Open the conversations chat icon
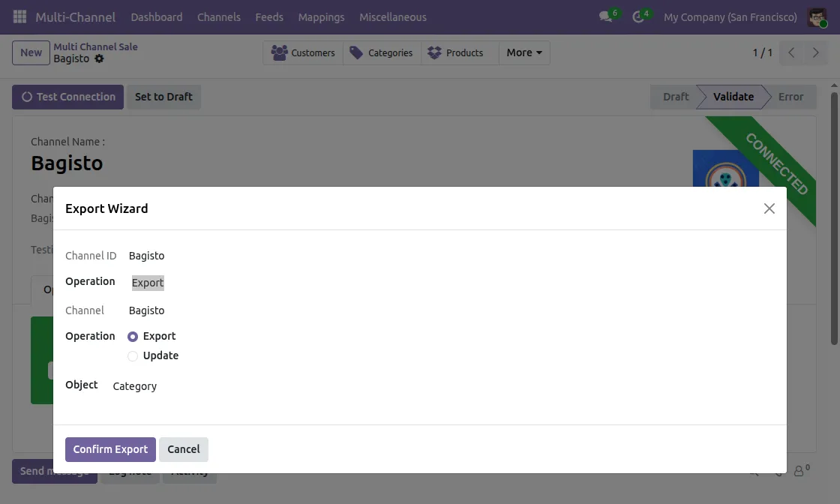The image size is (840, 504). (x=606, y=17)
